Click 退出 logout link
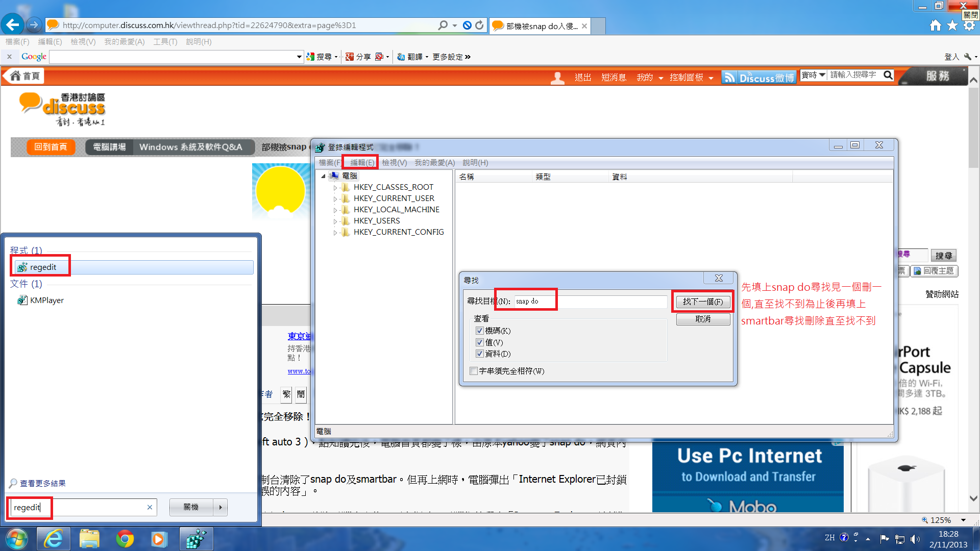 (582, 78)
